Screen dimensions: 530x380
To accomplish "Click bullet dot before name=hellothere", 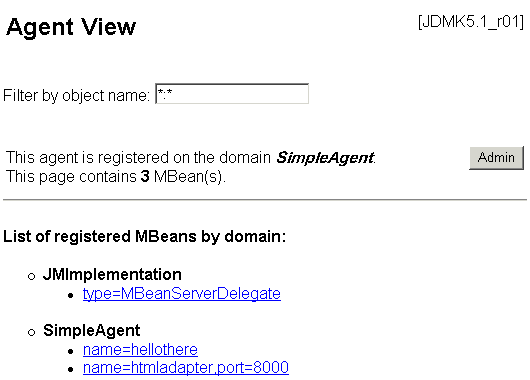I will 71,352.
